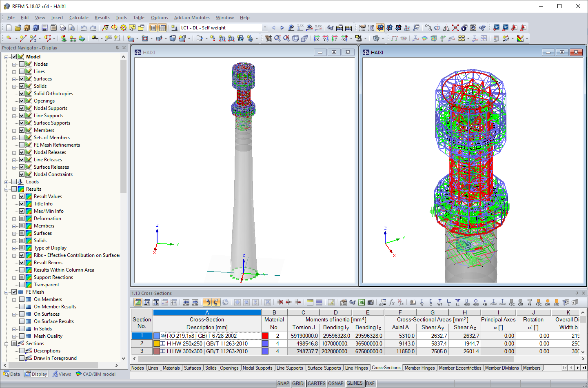Open the Calculate menu
The image size is (588, 388).
(79, 18)
